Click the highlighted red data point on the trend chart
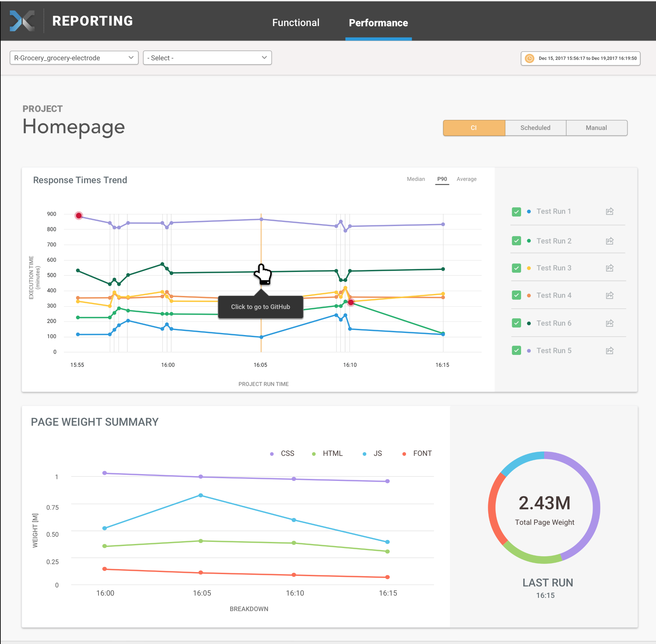Screen dimensions: 656x644 pyautogui.click(x=79, y=215)
